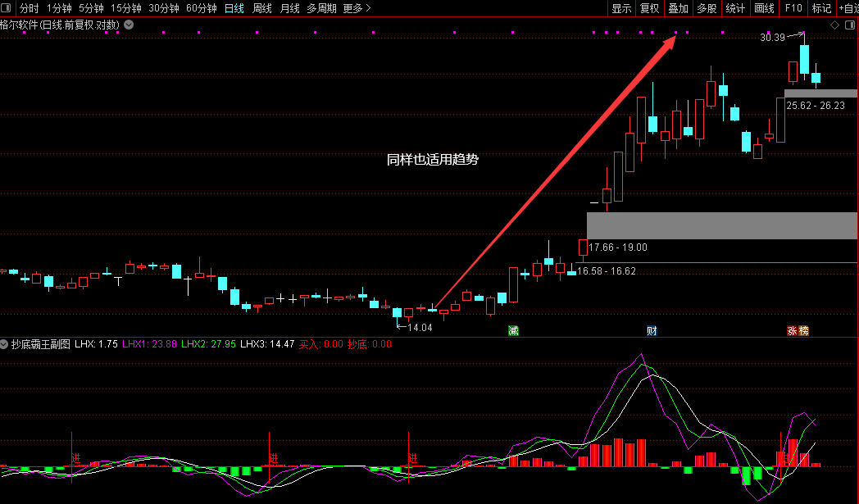Click the LHX1: 23.88 indicator value

coord(149,344)
